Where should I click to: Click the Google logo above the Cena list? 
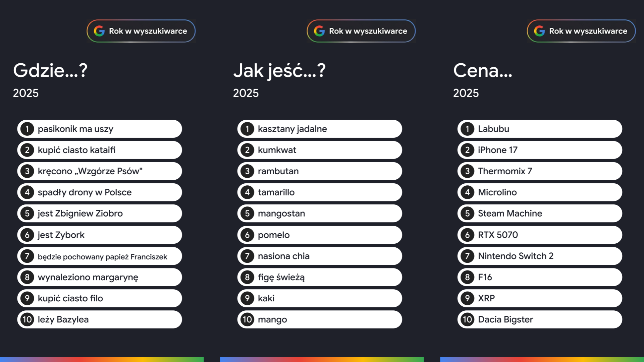pyautogui.click(x=539, y=31)
